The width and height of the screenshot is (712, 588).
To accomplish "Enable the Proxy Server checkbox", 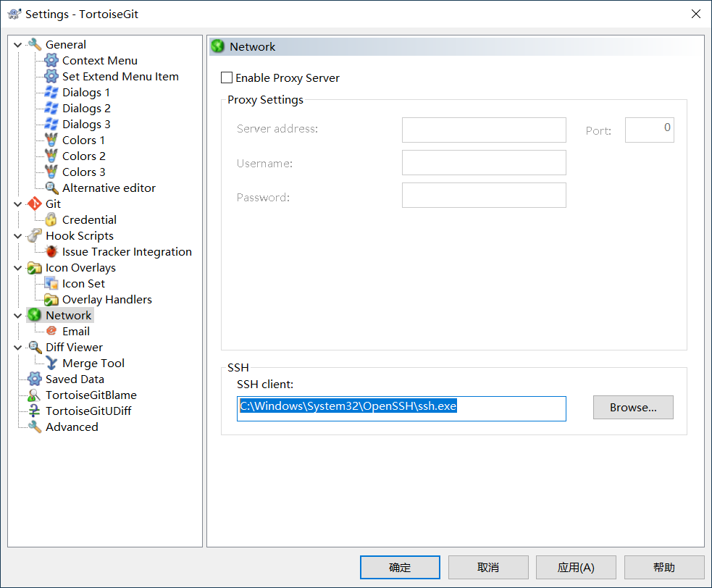I will click(227, 77).
